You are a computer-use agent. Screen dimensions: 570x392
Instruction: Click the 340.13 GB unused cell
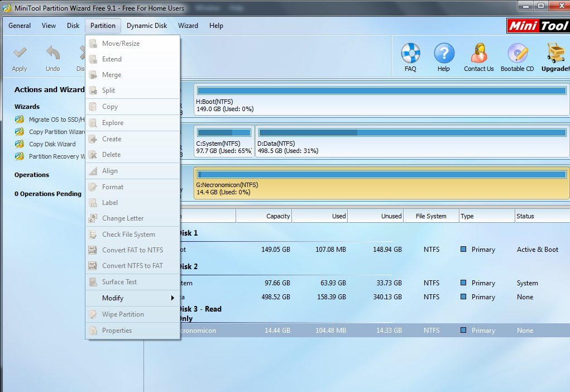point(387,297)
